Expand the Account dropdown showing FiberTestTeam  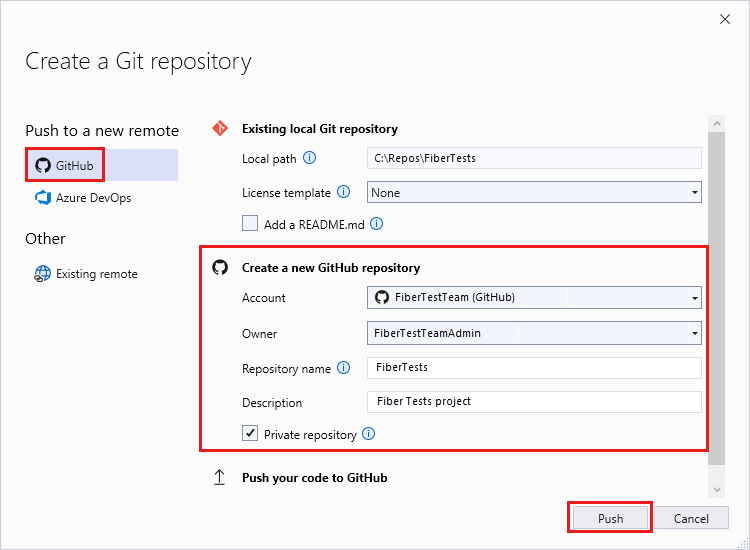pos(534,298)
